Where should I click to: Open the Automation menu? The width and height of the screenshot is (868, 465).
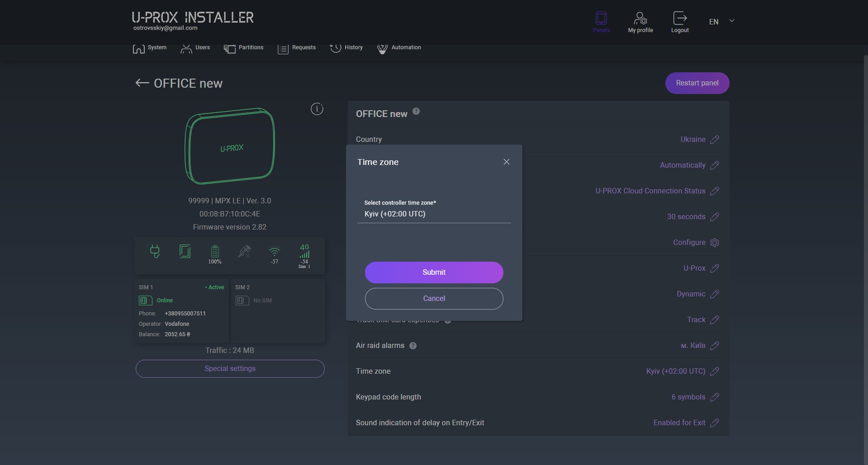399,48
